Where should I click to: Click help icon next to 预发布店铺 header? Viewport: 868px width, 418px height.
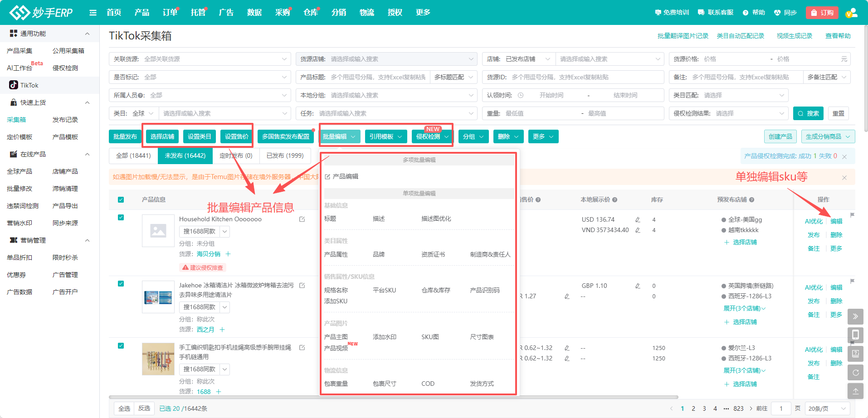751,200
